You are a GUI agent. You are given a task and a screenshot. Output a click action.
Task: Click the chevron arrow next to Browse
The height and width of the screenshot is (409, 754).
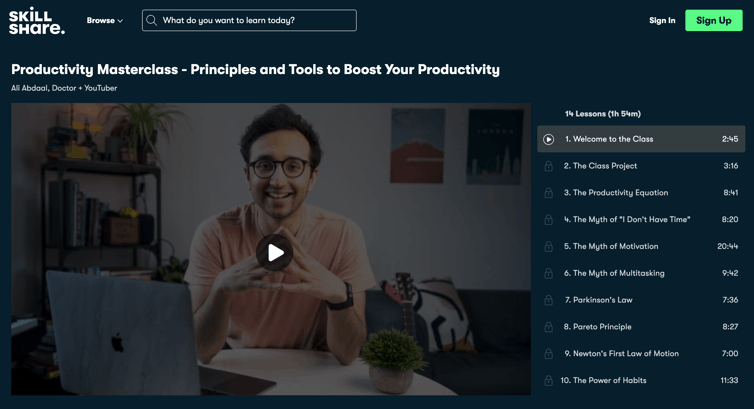pyautogui.click(x=120, y=21)
